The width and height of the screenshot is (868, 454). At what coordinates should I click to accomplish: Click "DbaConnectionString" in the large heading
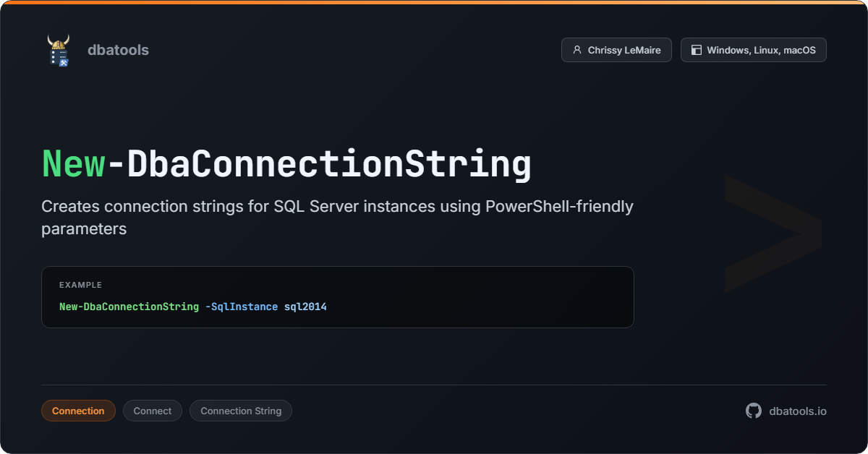tap(328, 164)
